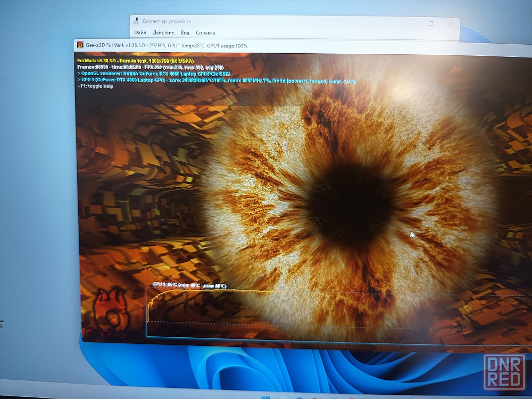
Task: Open the Справка menu in Device Manager
Action: tap(205, 33)
